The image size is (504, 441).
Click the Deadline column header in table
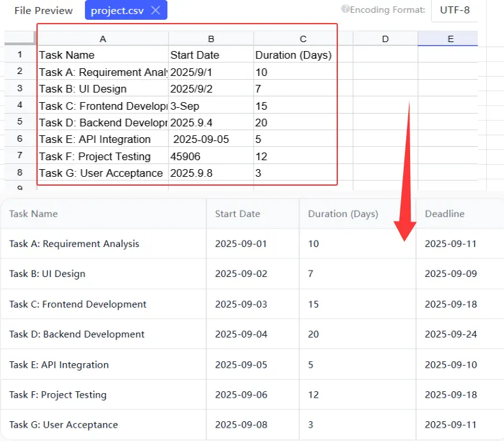coord(444,214)
